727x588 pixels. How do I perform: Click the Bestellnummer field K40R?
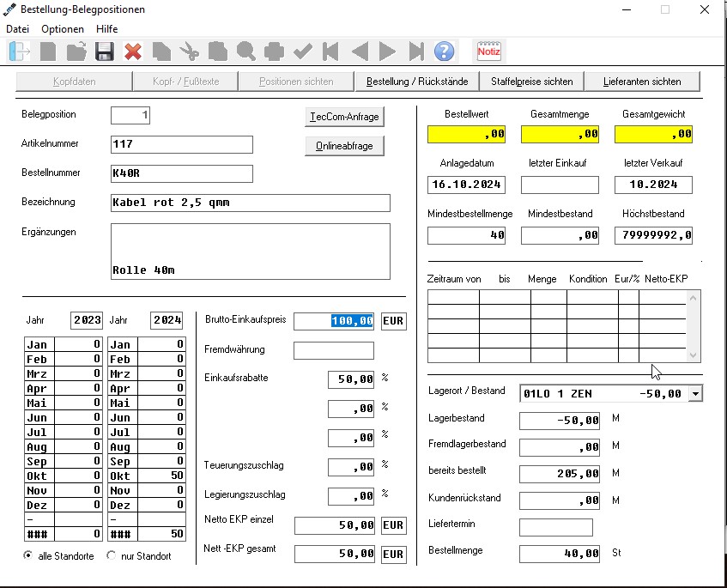click(x=182, y=173)
